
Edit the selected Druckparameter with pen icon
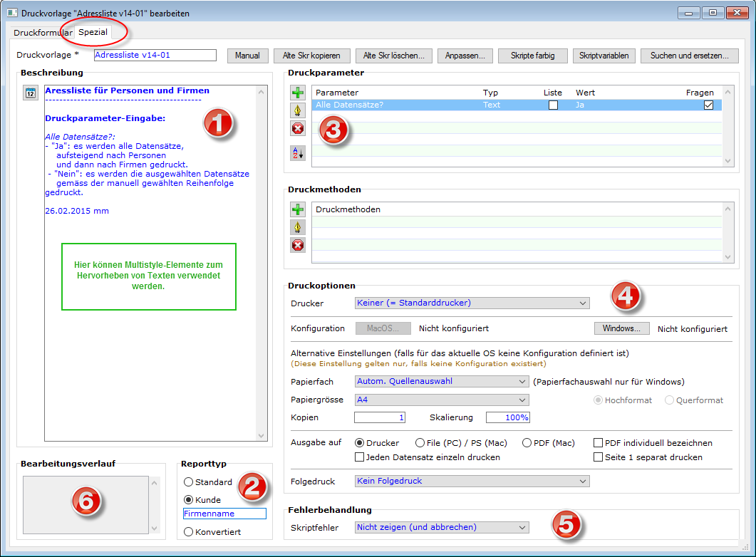point(298,110)
